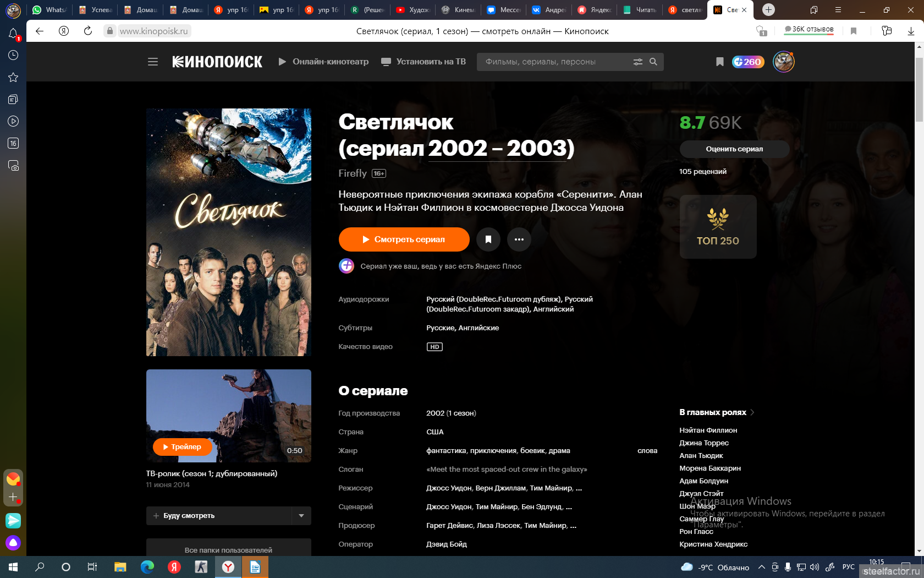Image resolution: width=924 pixels, height=578 pixels.
Task: Expand Буду смотреть dropdown arrow
Action: (301, 516)
